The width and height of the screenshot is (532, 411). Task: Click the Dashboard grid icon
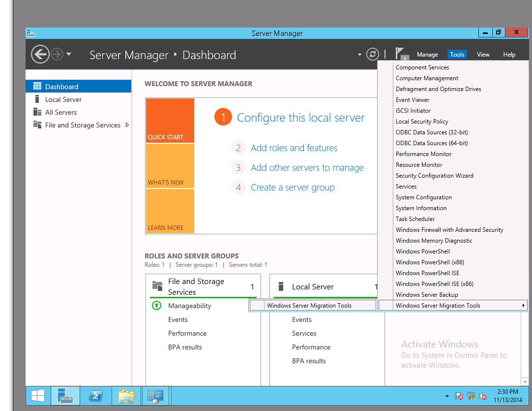point(37,86)
